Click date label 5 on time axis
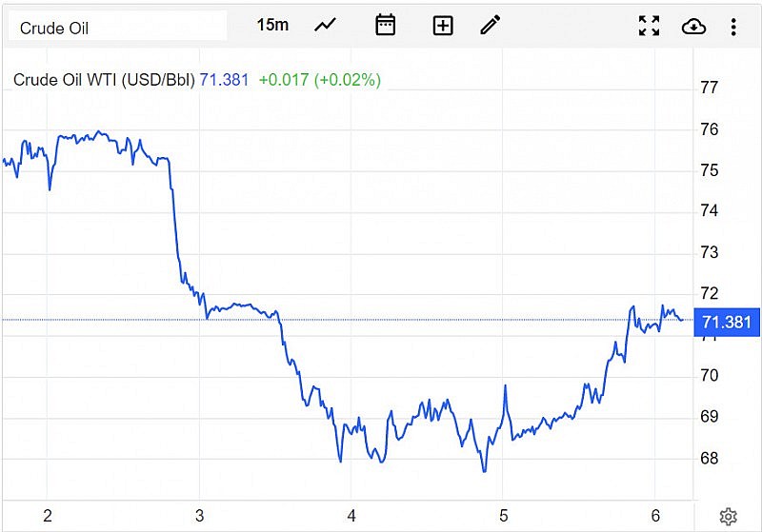 504,516
